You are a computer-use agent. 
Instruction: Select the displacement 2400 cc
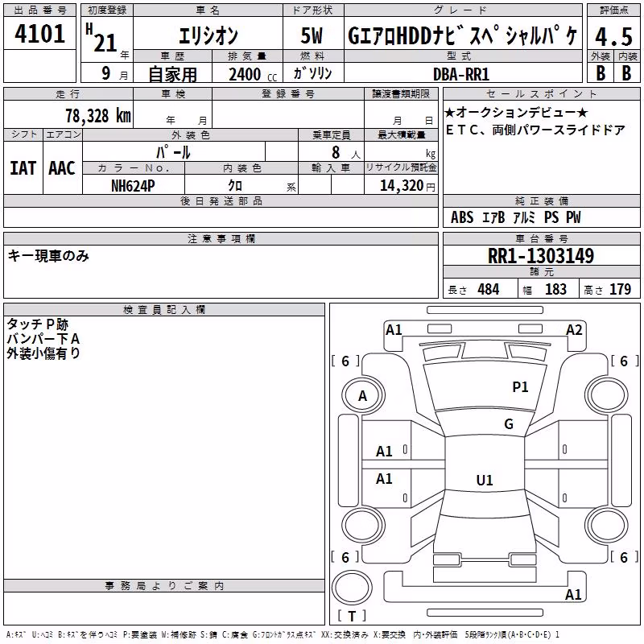pyautogui.click(x=253, y=75)
